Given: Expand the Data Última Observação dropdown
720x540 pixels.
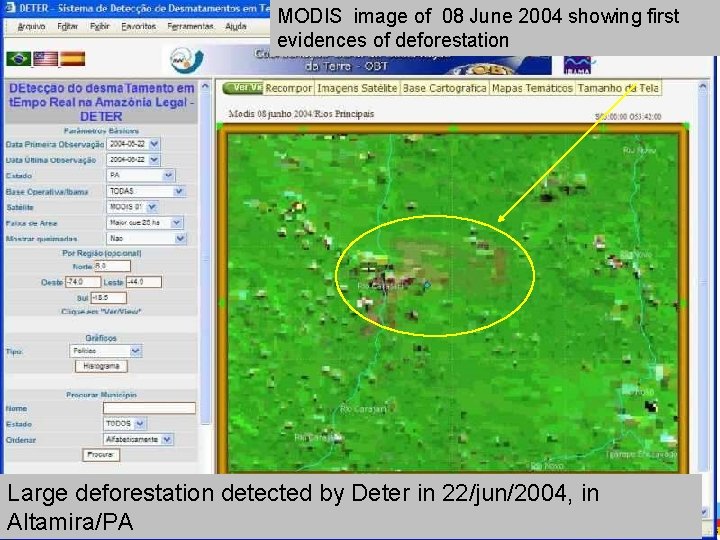Looking at the screenshot, I should (x=133, y=160).
